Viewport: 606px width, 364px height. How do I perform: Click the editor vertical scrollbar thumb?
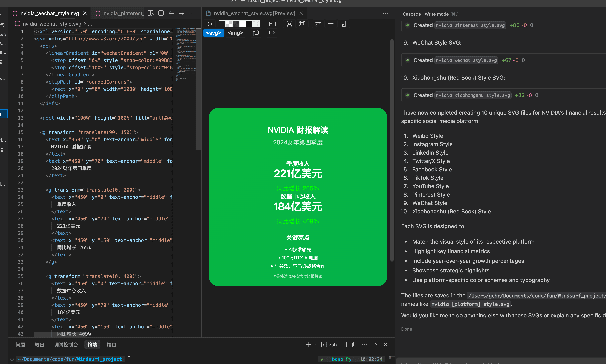pyautogui.click(x=198, y=89)
